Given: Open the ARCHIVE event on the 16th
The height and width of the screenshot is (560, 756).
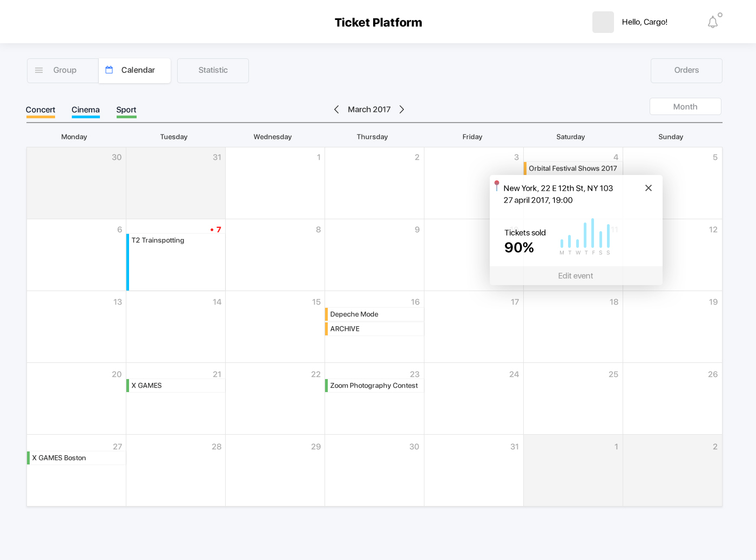Looking at the screenshot, I should tap(374, 329).
